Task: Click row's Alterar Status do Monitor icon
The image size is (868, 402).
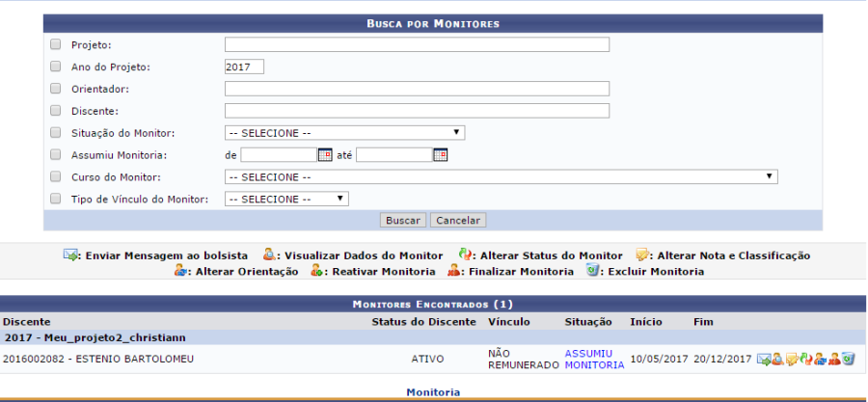Action: click(806, 360)
